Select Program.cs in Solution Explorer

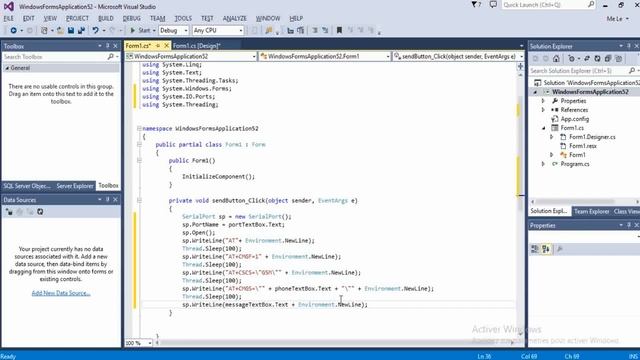575,164
